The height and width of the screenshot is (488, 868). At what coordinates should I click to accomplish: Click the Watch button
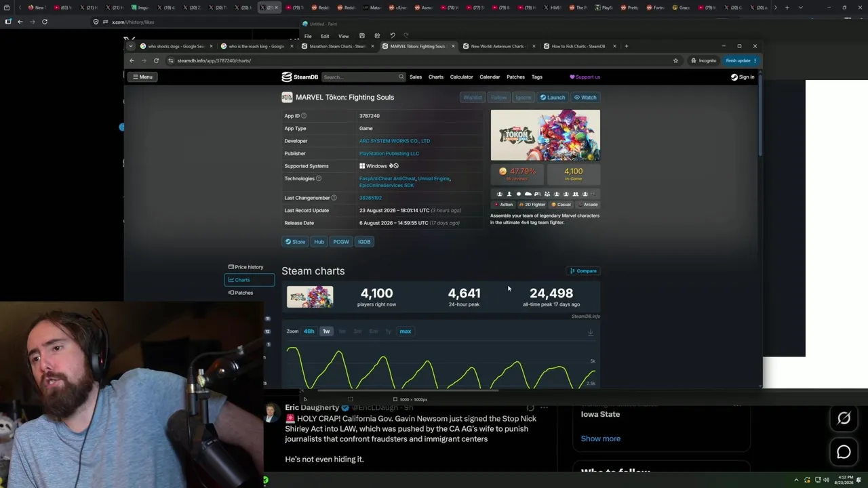tap(585, 98)
